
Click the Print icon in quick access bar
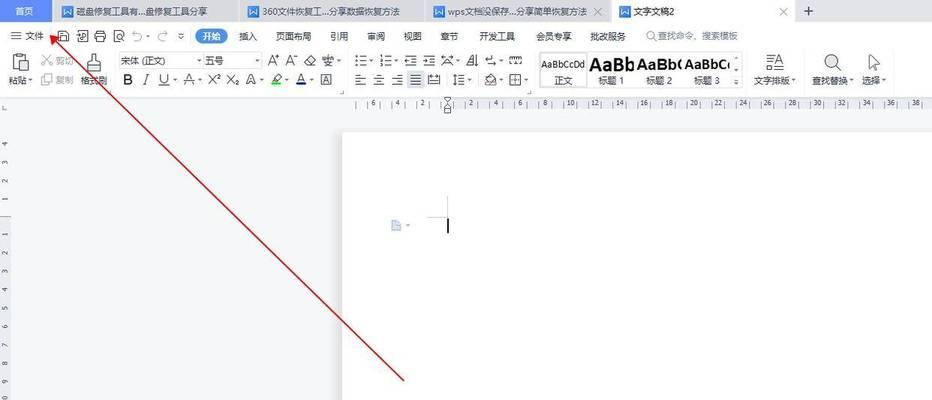100,36
